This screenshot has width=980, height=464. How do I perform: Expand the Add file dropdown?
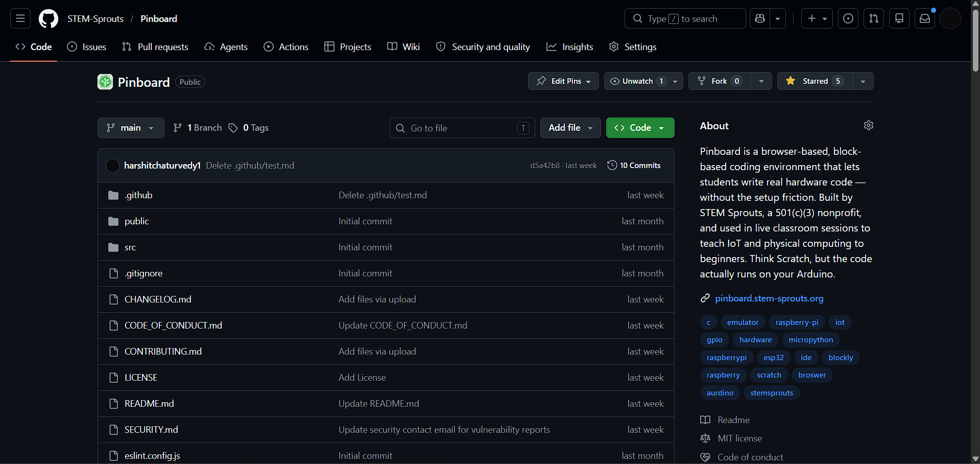tap(570, 128)
